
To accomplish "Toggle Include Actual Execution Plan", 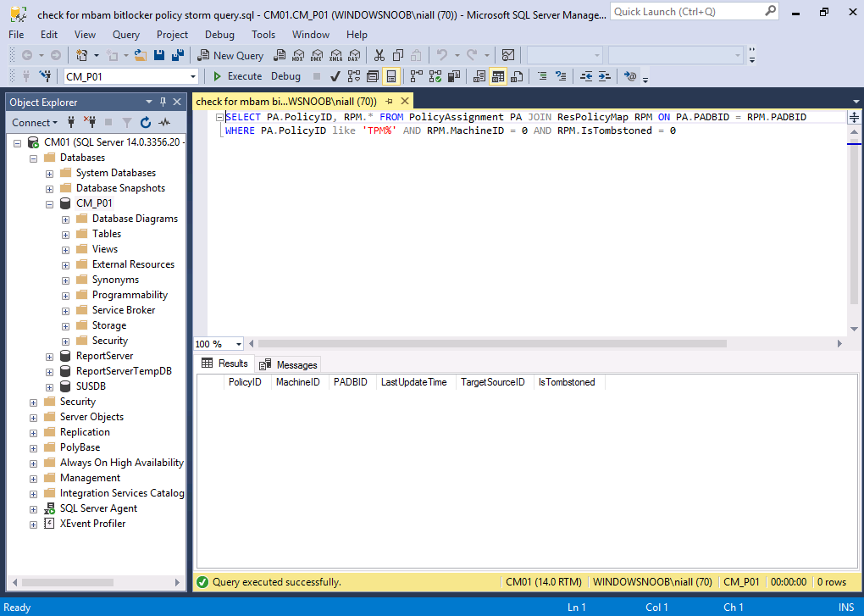I will click(417, 76).
